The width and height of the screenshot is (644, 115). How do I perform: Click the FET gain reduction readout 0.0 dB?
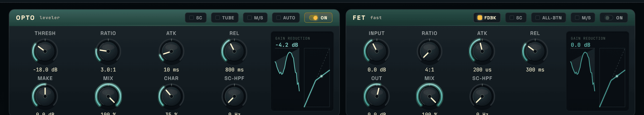[580, 45]
